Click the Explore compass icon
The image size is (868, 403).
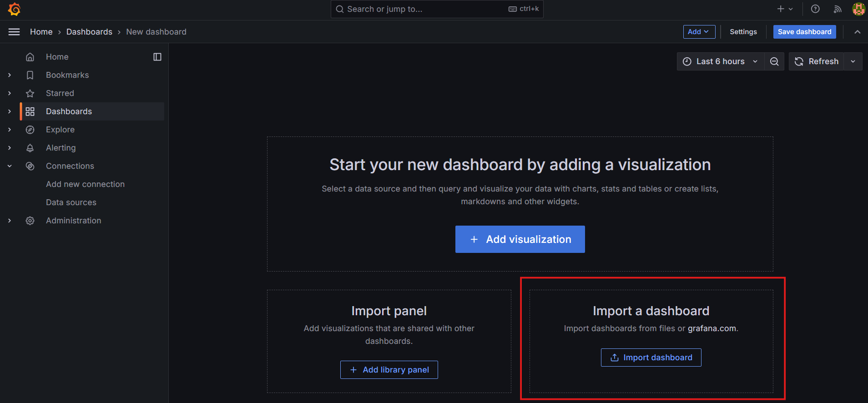pyautogui.click(x=30, y=130)
